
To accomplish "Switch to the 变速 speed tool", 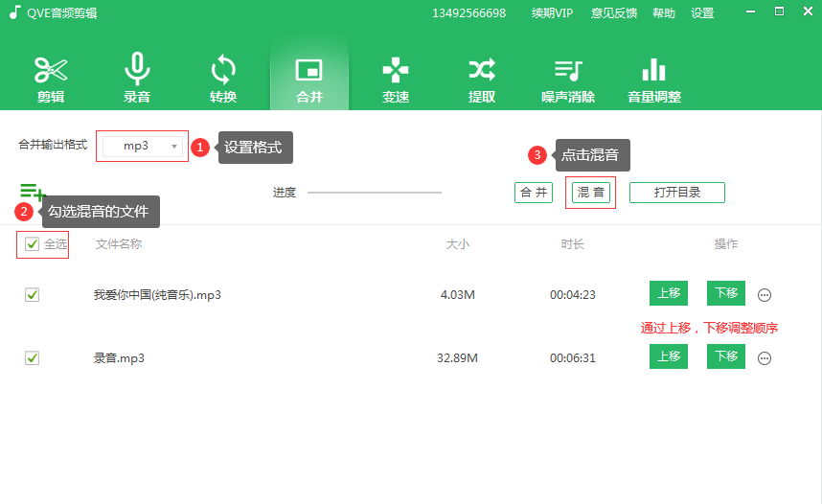I will [x=396, y=79].
